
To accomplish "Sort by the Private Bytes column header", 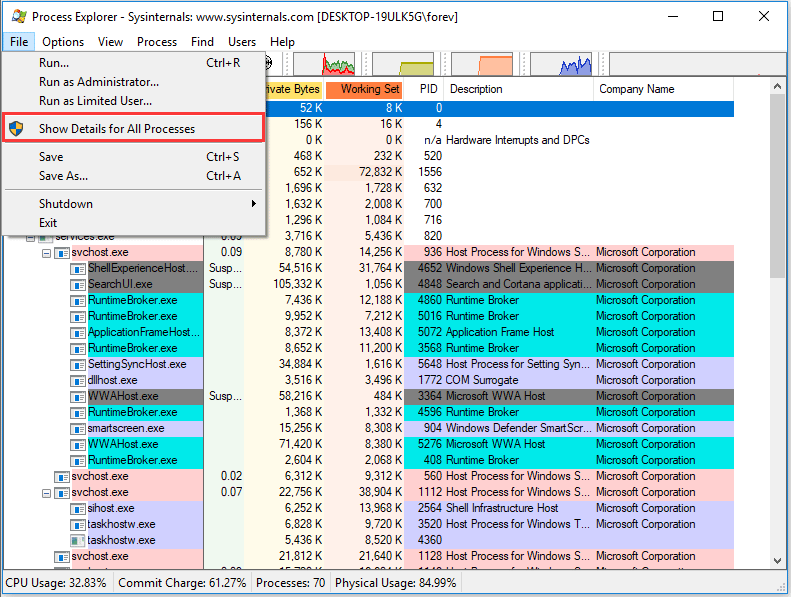I will [x=294, y=89].
